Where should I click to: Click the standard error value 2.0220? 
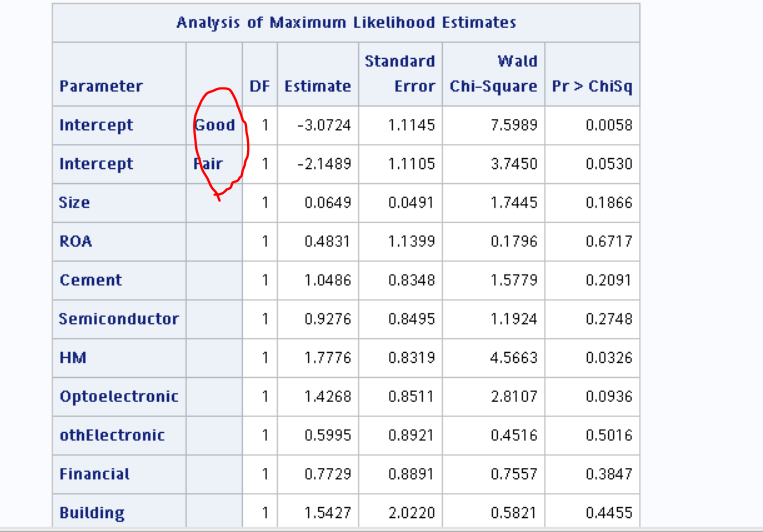point(412,513)
